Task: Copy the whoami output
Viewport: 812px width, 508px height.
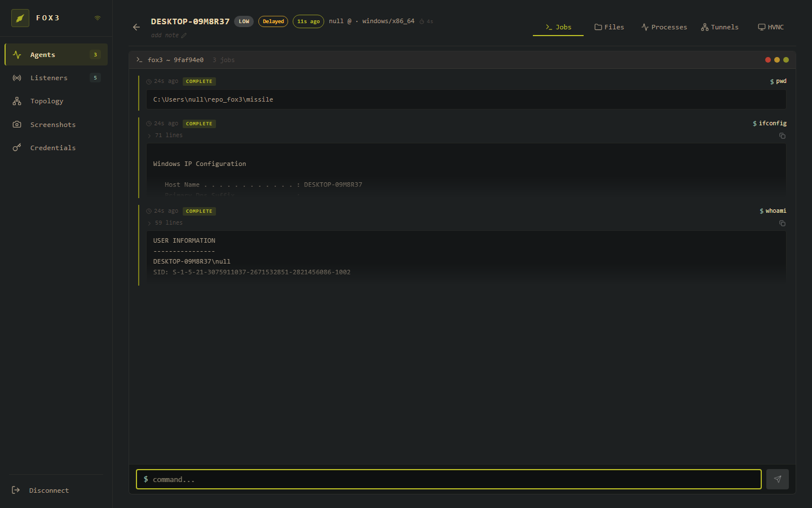Action: click(782, 223)
